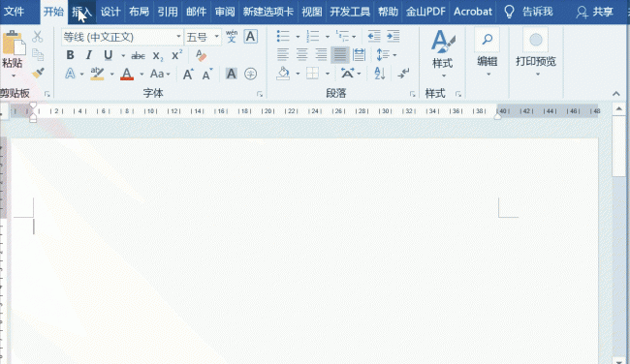Click the Bullets list icon
The width and height of the screenshot is (630, 364).
click(283, 36)
